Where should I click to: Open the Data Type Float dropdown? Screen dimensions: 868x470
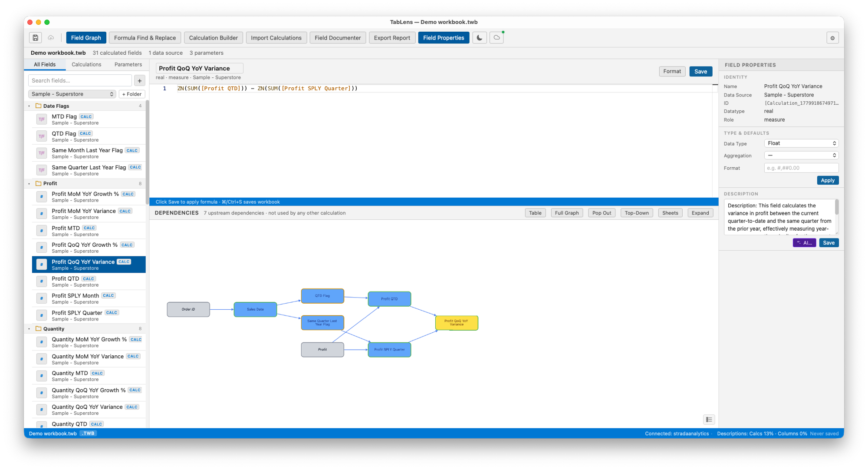click(801, 143)
